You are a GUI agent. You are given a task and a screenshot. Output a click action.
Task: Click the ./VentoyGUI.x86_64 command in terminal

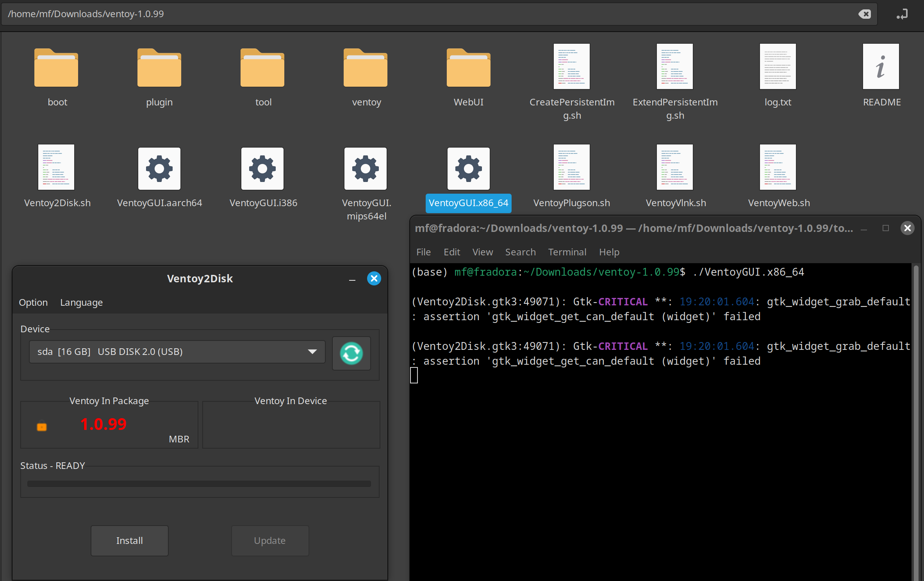(748, 272)
